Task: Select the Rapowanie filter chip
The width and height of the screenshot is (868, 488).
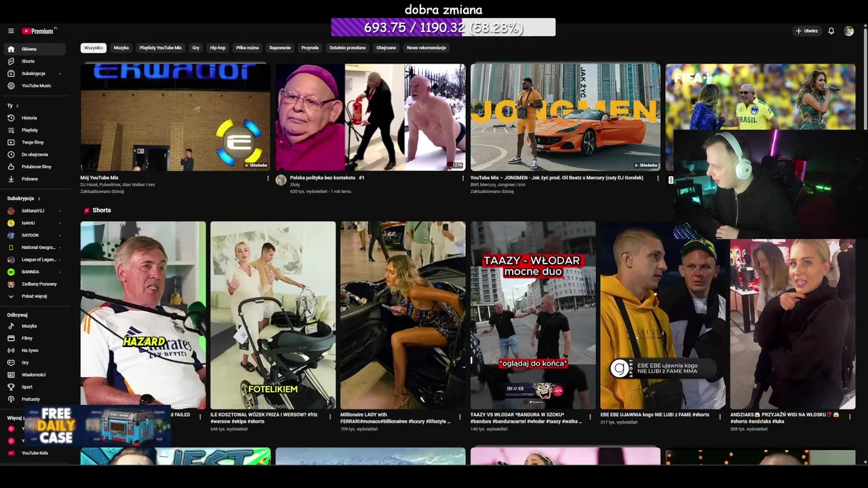Action: tap(280, 48)
